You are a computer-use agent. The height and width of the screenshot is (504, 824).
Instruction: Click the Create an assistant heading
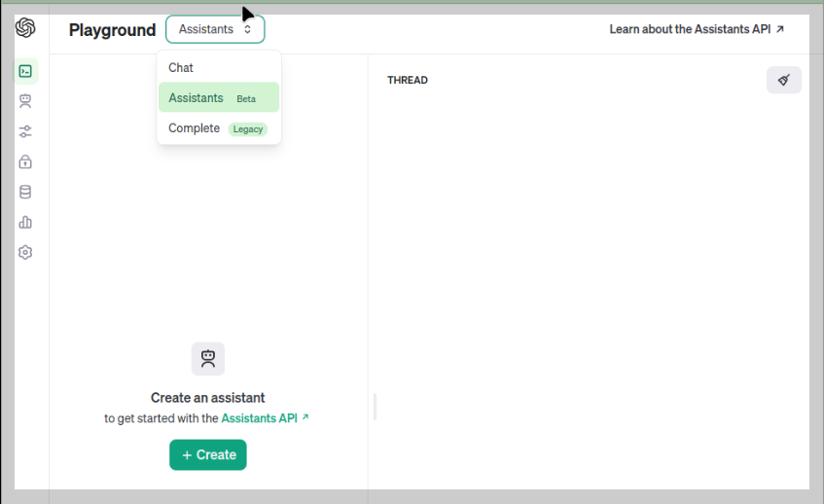208,398
